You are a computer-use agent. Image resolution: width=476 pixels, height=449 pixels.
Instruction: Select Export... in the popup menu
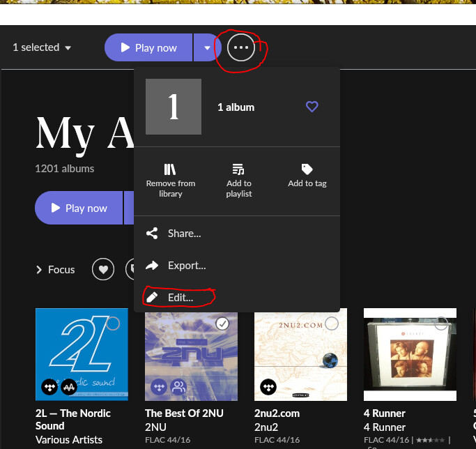186,266
